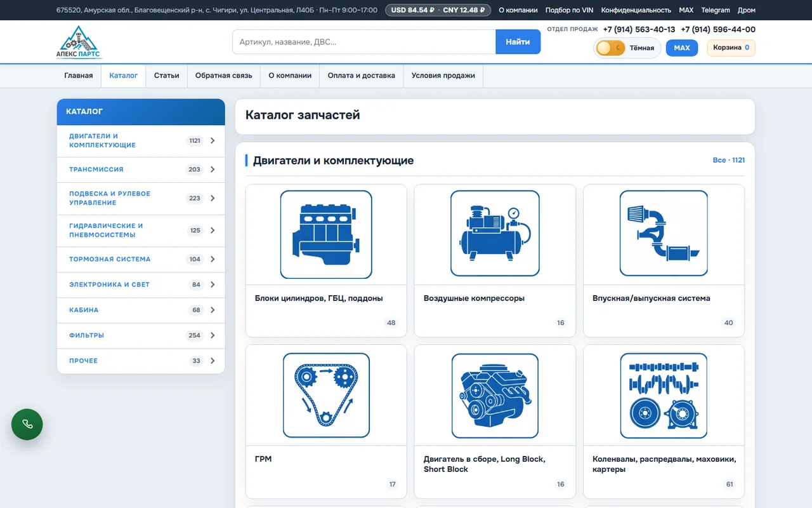Click Двигатели и комплектующие section heading
812x508 pixels.
(x=333, y=161)
